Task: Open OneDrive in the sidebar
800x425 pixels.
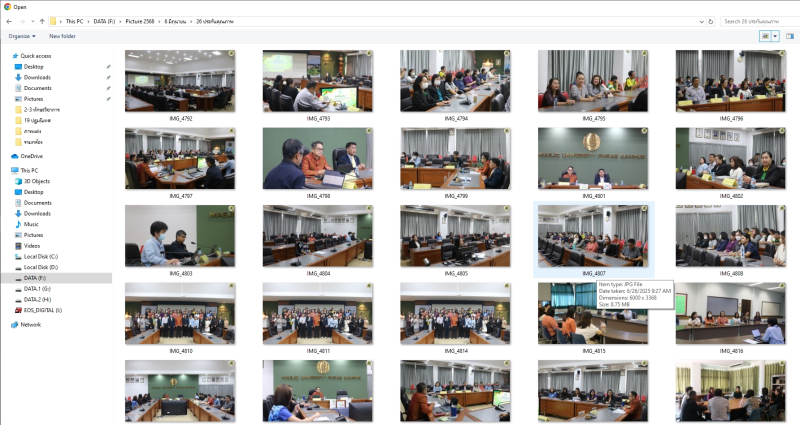Action: [31, 156]
